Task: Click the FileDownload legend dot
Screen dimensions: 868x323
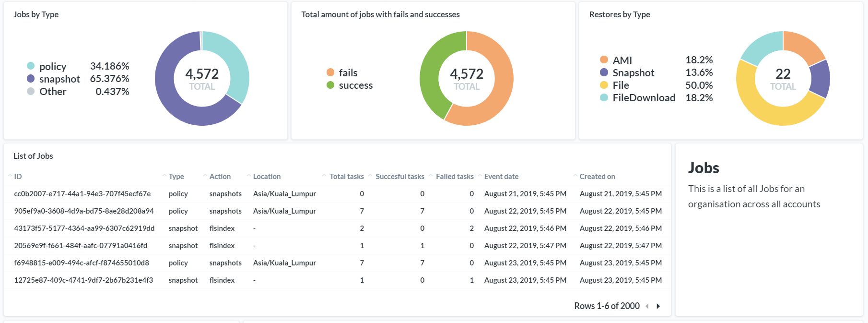Action: [x=604, y=97]
